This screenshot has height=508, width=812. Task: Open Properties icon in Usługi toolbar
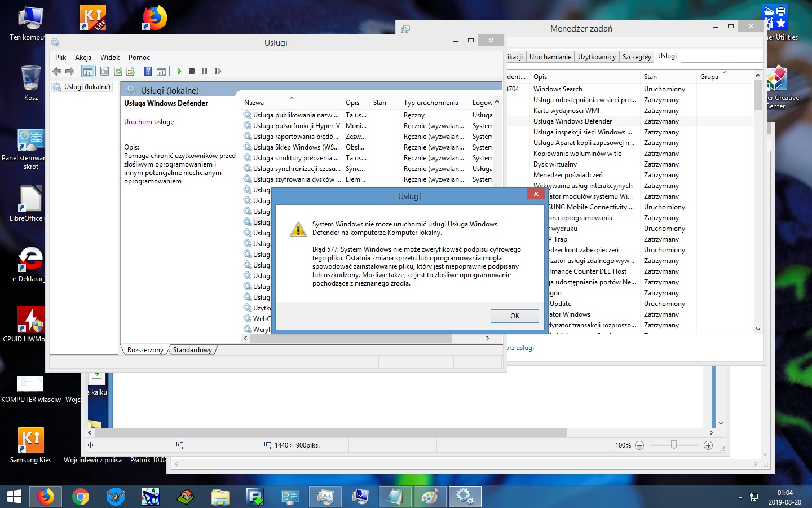(x=104, y=71)
